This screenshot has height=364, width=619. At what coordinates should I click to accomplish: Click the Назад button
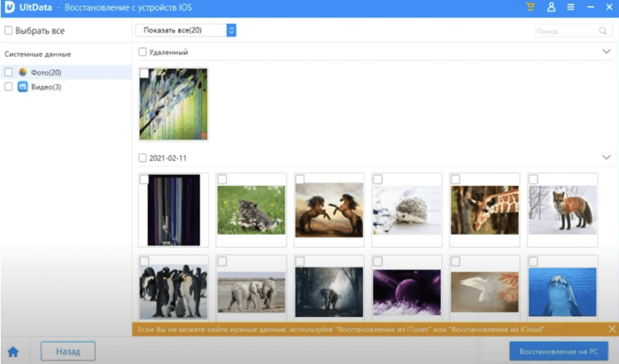pos(68,351)
